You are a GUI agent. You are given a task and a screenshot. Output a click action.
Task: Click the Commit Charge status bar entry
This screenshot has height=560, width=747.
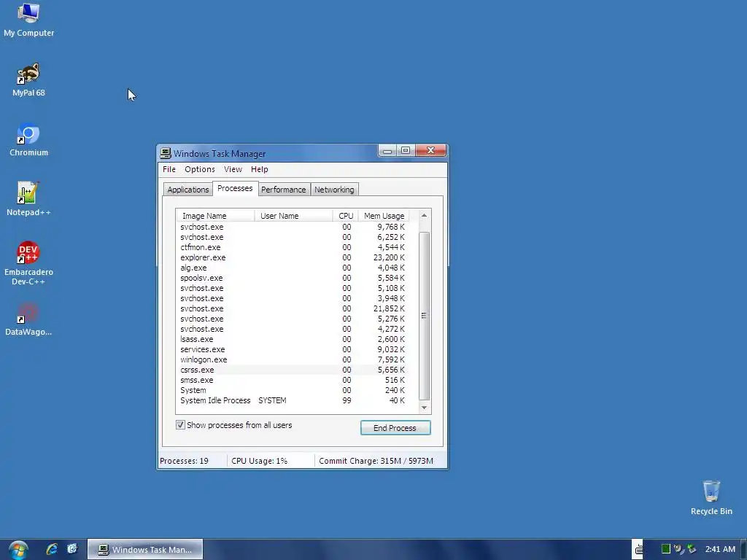(376, 461)
